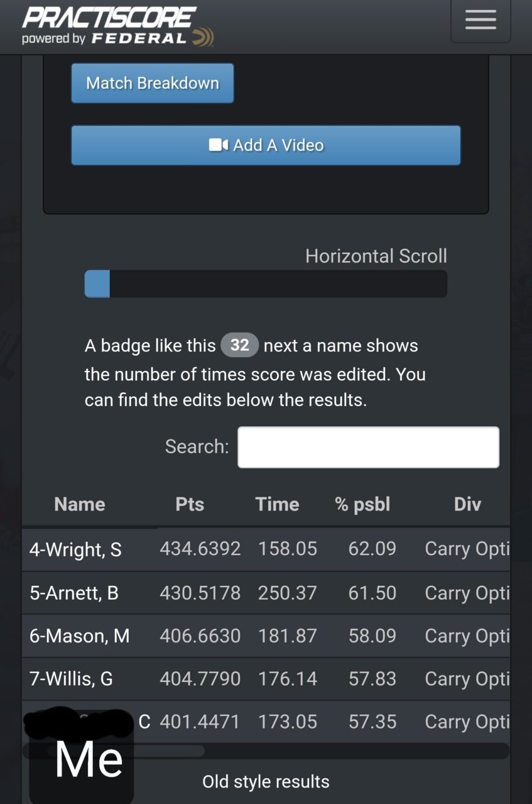
Task: Click the Add A Video button
Action: [x=266, y=145]
